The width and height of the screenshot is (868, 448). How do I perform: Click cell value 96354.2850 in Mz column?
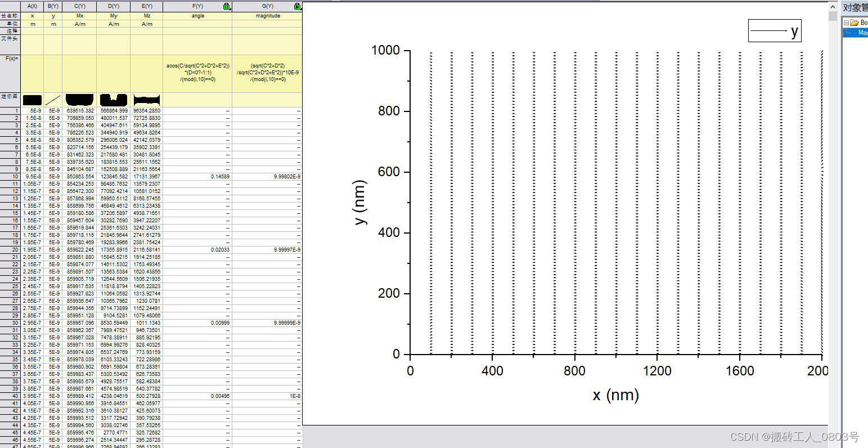[x=147, y=111]
